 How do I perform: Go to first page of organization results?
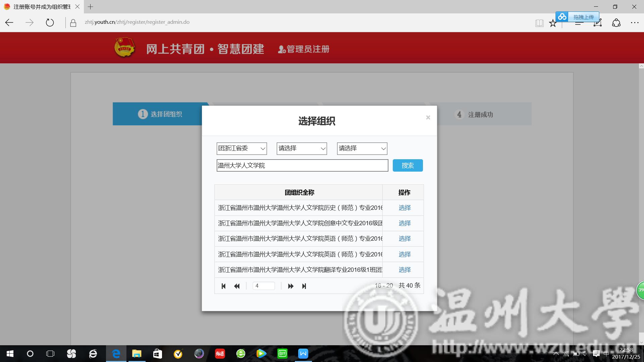(223, 286)
